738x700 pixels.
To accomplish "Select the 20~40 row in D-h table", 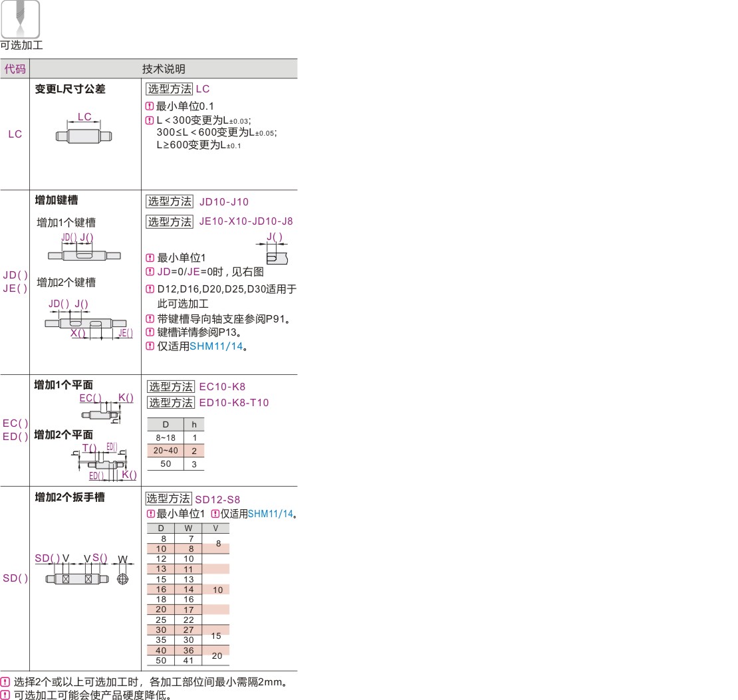I will (x=176, y=451).
